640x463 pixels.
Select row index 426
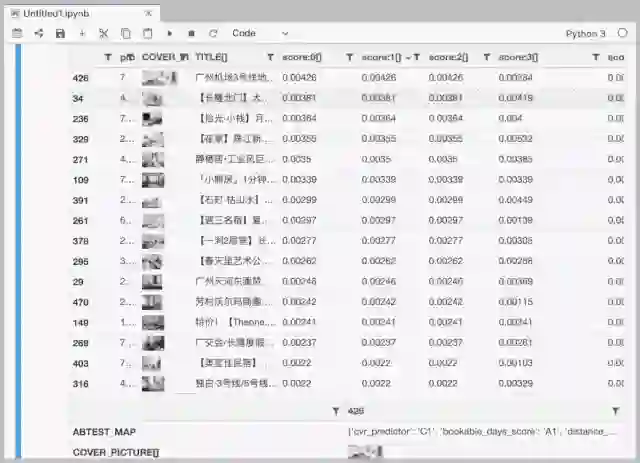pos(80,78)
